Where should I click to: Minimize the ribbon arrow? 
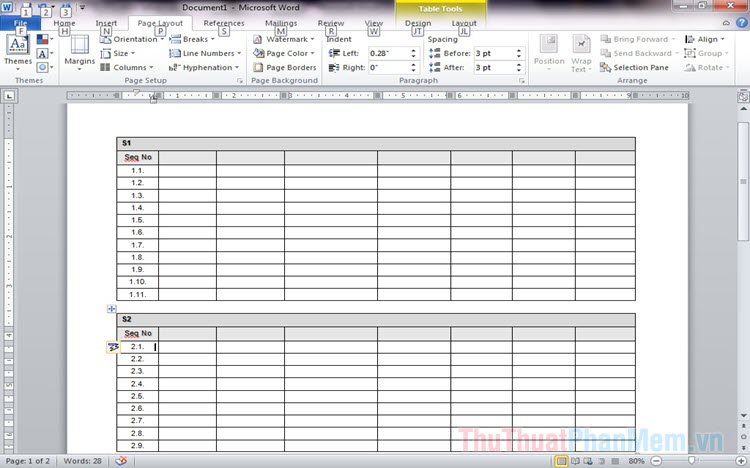click(726, 23)
